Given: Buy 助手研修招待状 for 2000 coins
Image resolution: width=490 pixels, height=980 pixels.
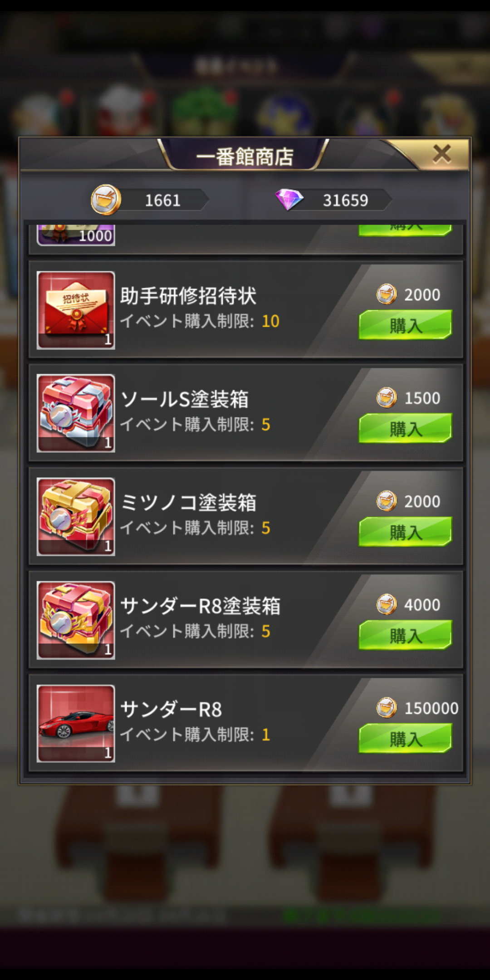Looking at the screenshot, I should click(405, 325).
